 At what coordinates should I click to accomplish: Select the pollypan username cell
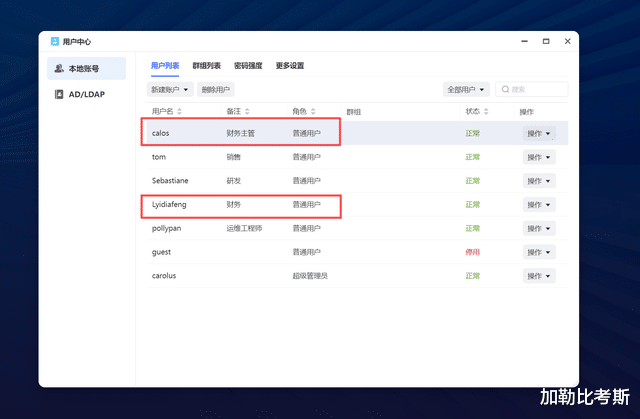click(x=167, y=228)
